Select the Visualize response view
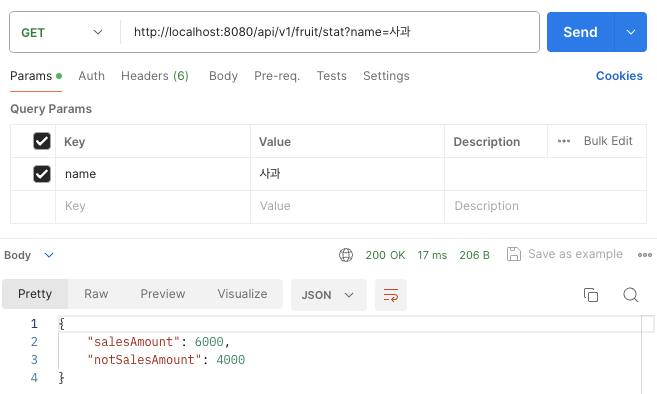 point(242,294)
